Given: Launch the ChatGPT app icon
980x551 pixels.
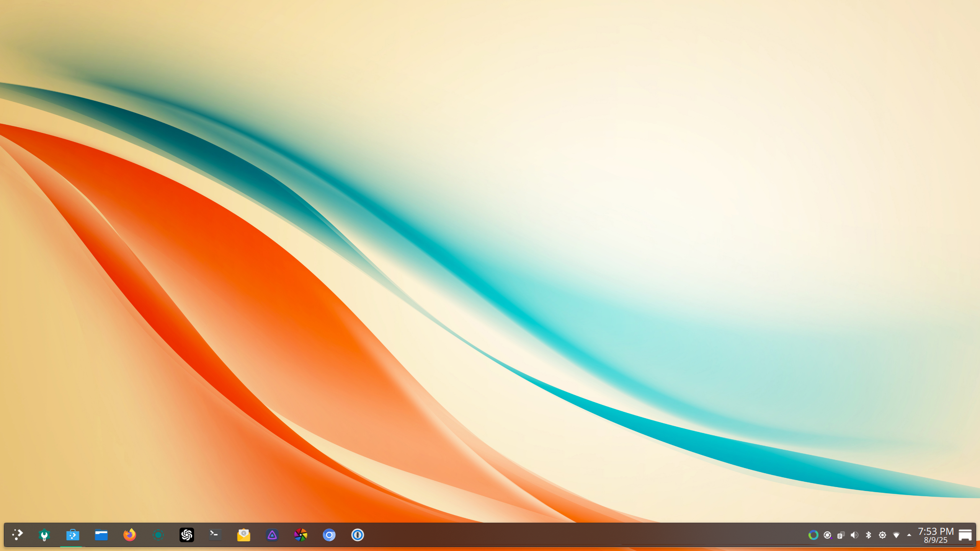Looking at the screenshot, I should click(x=187, y=535).
